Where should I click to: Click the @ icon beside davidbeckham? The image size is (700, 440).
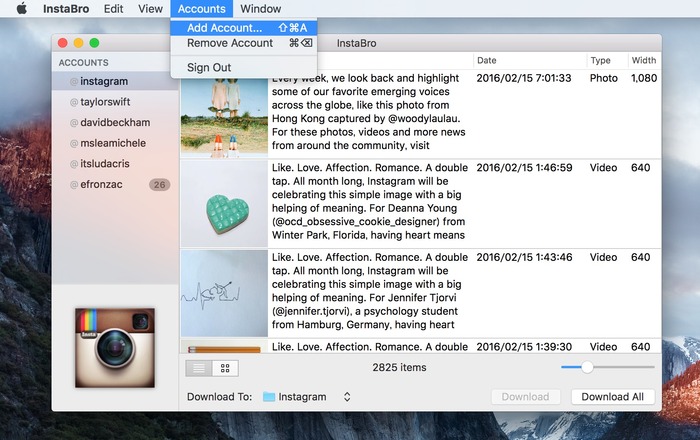pos(74,123)
